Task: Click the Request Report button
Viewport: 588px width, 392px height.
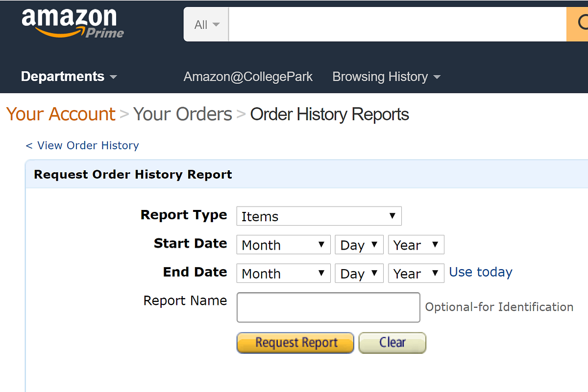Action: (x=295, y=343)
